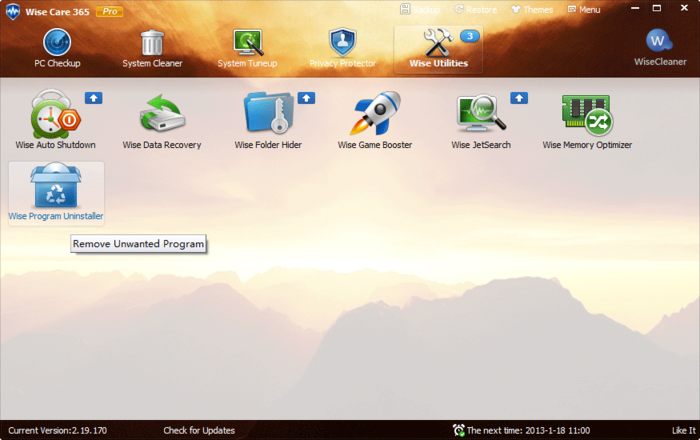Open the Wise Folder Hider icon
Screen dimensions: 700x440
268,112
